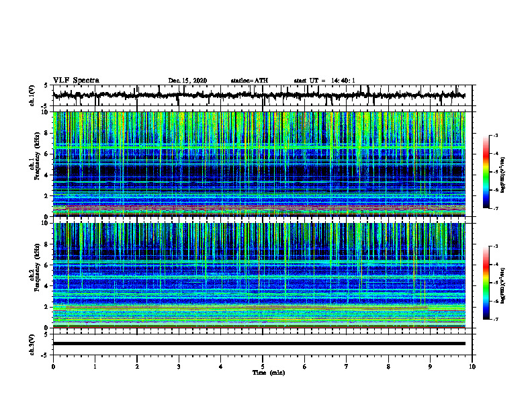The height and width of the screenshot is (411, 532).
Task: Click the ch.1 color bar log(PSD) label
Action: (503, 175)
